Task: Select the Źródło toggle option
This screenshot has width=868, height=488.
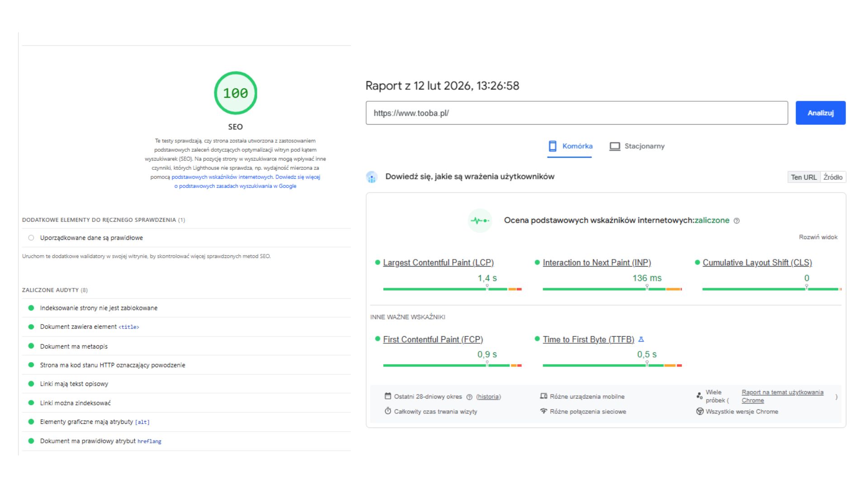Action: [x=833, y=178]
